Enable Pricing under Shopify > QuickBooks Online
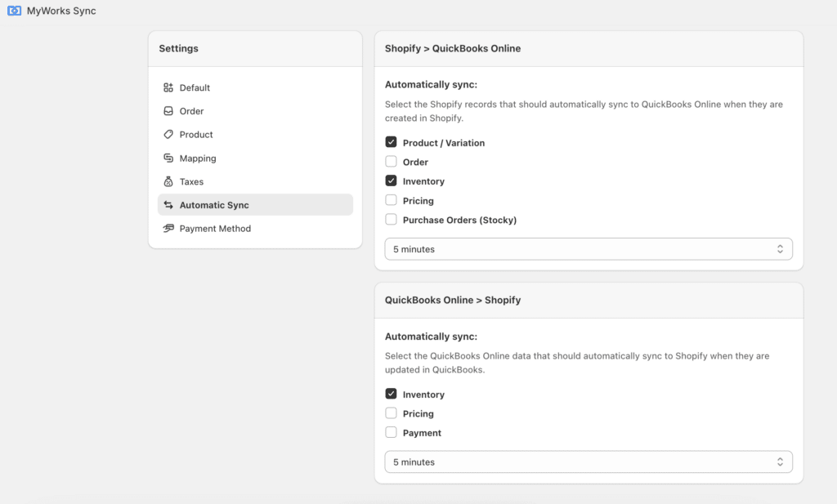Viewport: 837px width, 504px height. tap(392, 200)
